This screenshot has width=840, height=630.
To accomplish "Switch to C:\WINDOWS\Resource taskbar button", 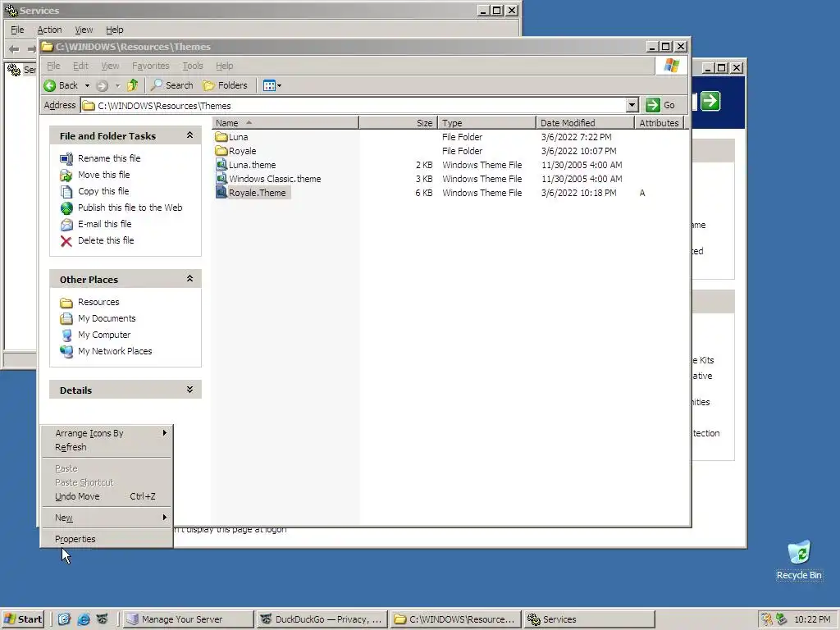I will [x=454, y=619].
